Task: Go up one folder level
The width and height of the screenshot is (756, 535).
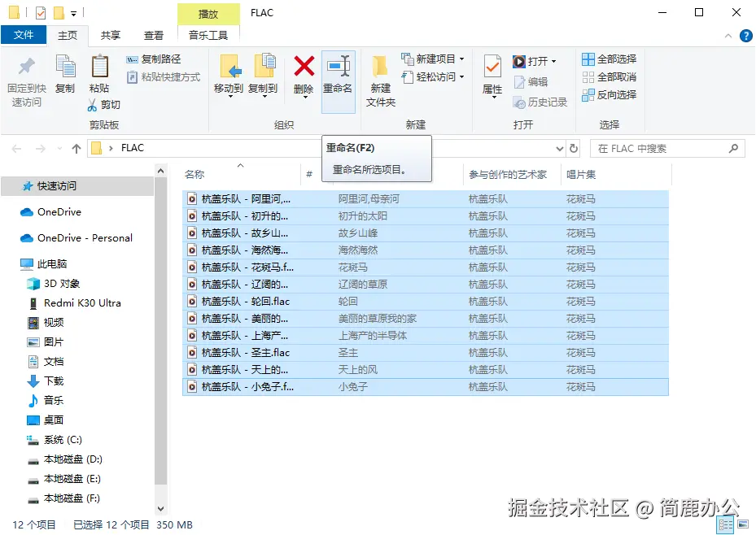Action: pyautogui.click(x=76, y=149)
